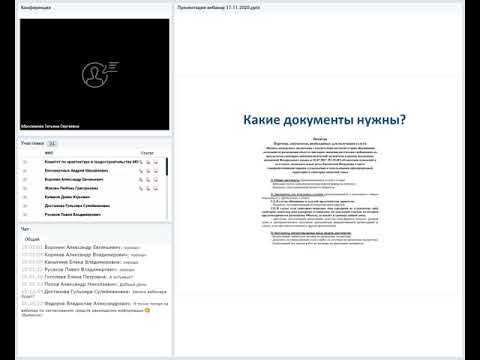Click Попов Александр Николаевич's chat message
Screen dimensions: 480x360
tap(84, 284)
